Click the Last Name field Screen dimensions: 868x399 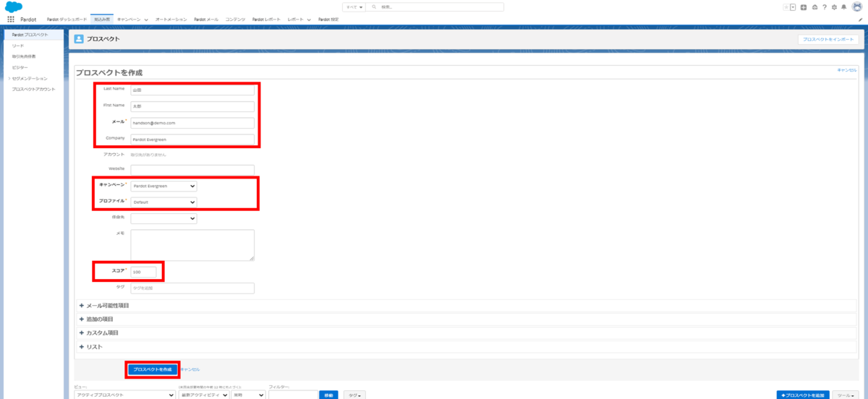(x=192, y=90)
